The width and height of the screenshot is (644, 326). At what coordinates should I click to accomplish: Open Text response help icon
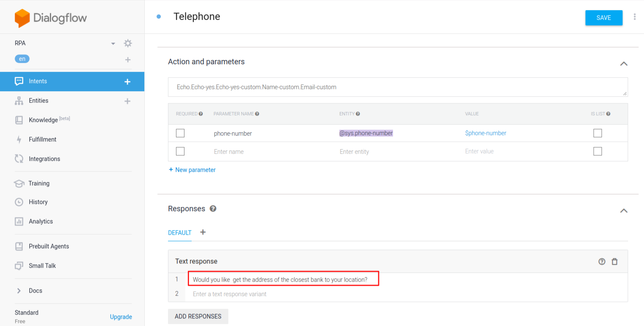[x=602, y=261]
